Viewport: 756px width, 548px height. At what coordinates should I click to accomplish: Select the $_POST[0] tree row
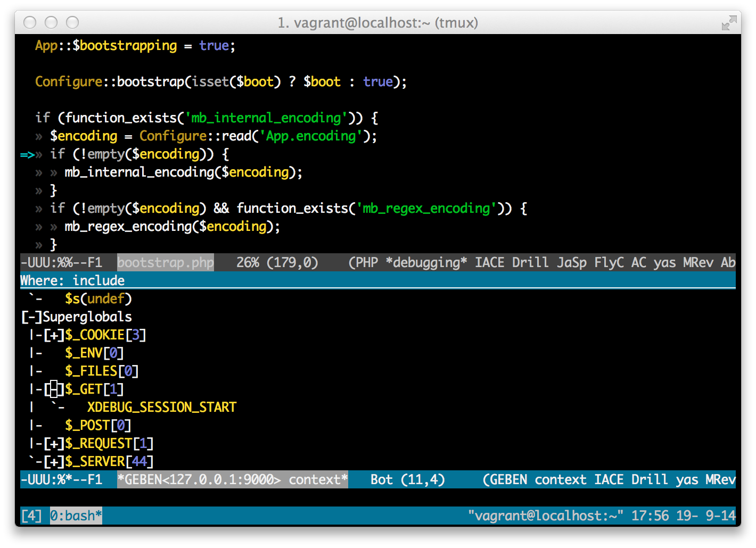[98, 426]
